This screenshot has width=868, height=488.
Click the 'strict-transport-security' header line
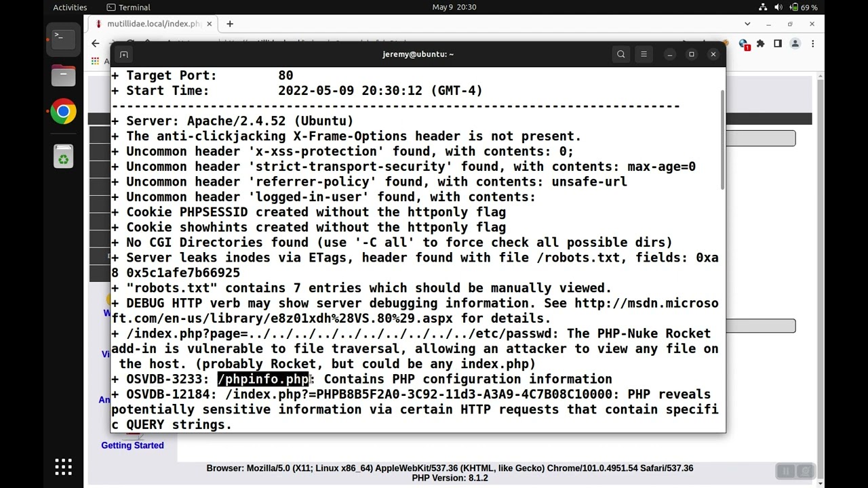[403, 166]
